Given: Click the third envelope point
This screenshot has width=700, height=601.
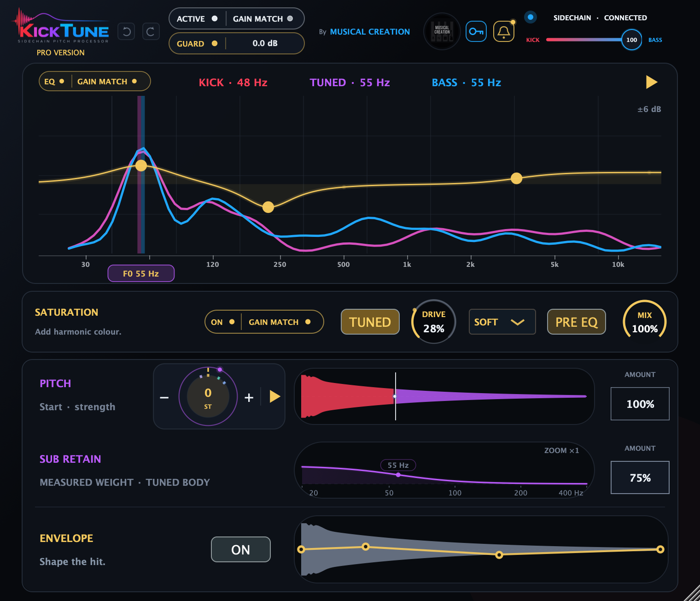Looking at the screenshot, I should coord(499,555).
